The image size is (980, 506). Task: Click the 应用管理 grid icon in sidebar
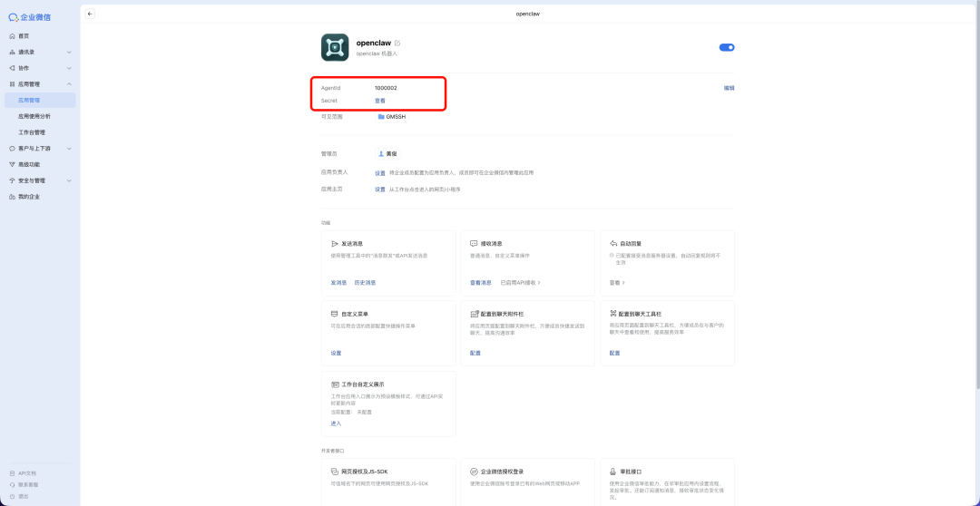pyautogui.click(x=13, y=84)
